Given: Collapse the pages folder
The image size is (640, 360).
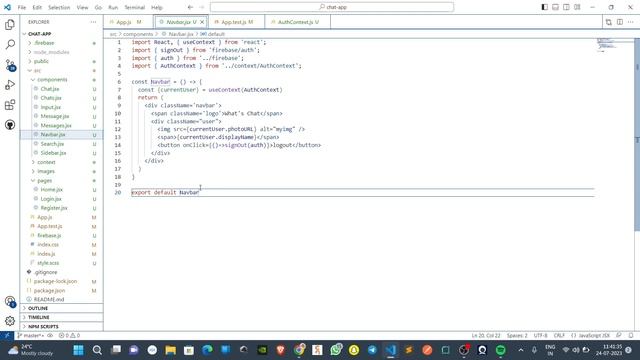Looking at the screenshot, I should tap(61, 180).
